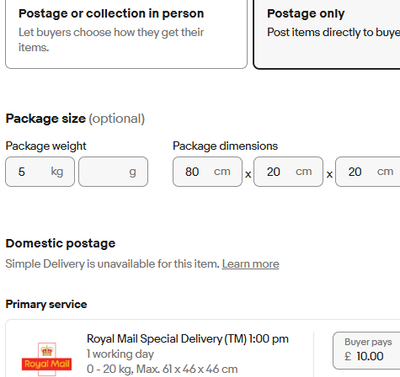Click the 1 working day text
400x377 pixels.
tap(120, 354)
